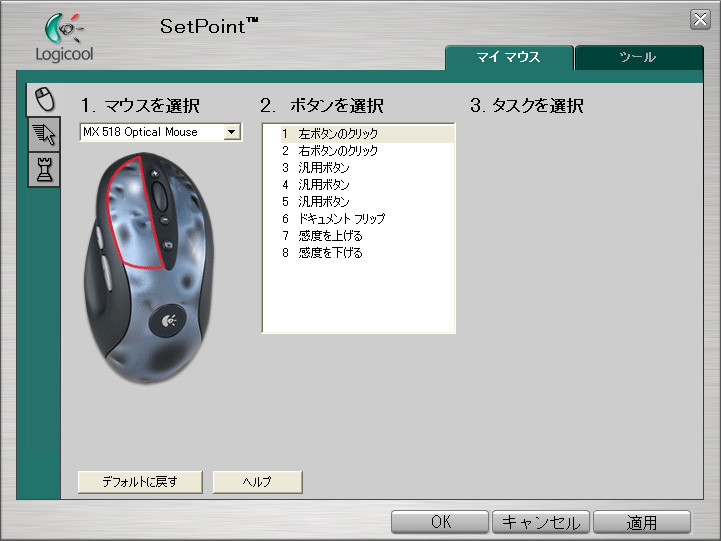
Task: Select 感度を下げる in the button list
Action: [330, 253]
